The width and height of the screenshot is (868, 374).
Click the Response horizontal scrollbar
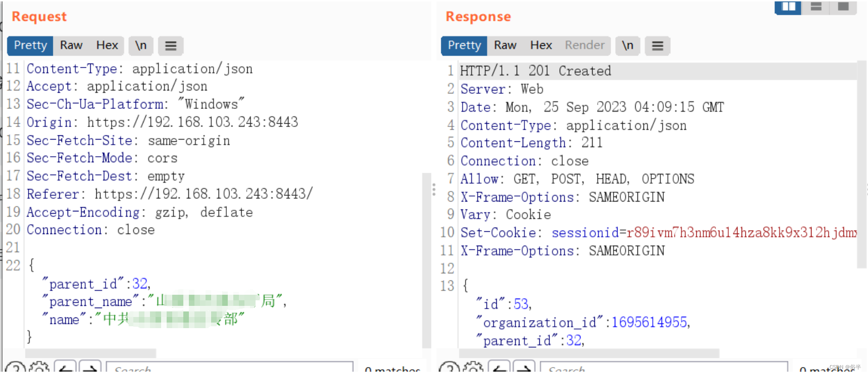click(x=589, y=353)
